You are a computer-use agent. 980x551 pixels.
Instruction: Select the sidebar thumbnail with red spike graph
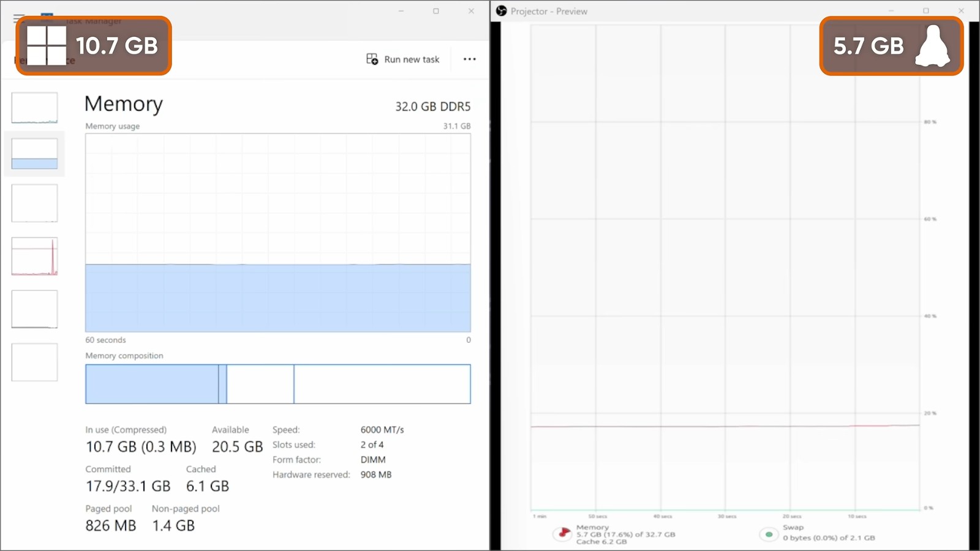34,257
